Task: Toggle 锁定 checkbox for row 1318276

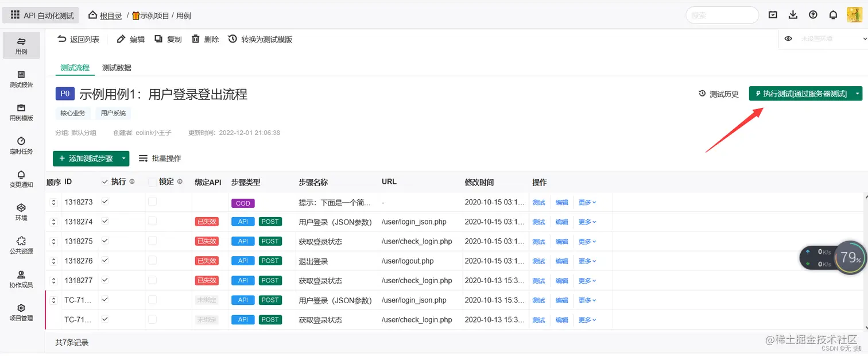Action: pyautogui.click(x=152, y=261)
